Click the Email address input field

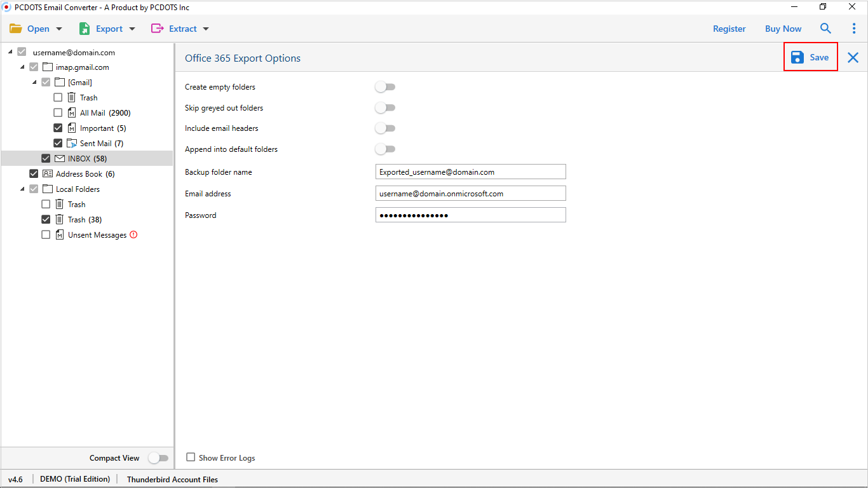point(471,193)
